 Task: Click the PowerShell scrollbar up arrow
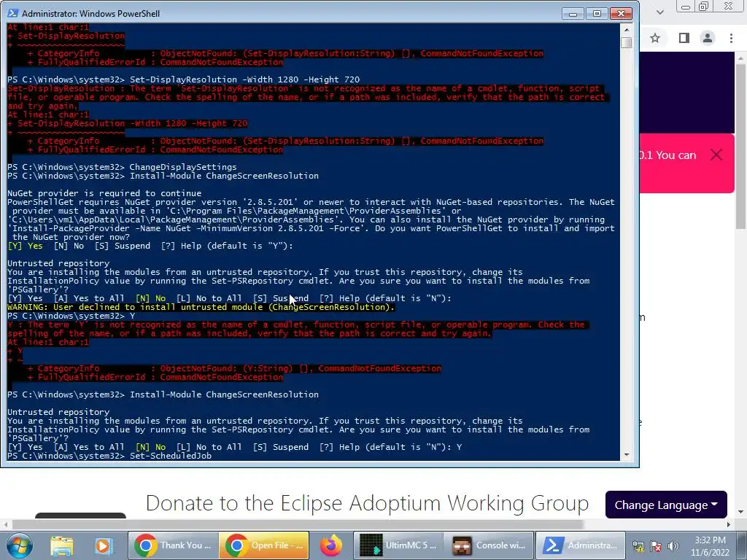[x=627, y=29]
